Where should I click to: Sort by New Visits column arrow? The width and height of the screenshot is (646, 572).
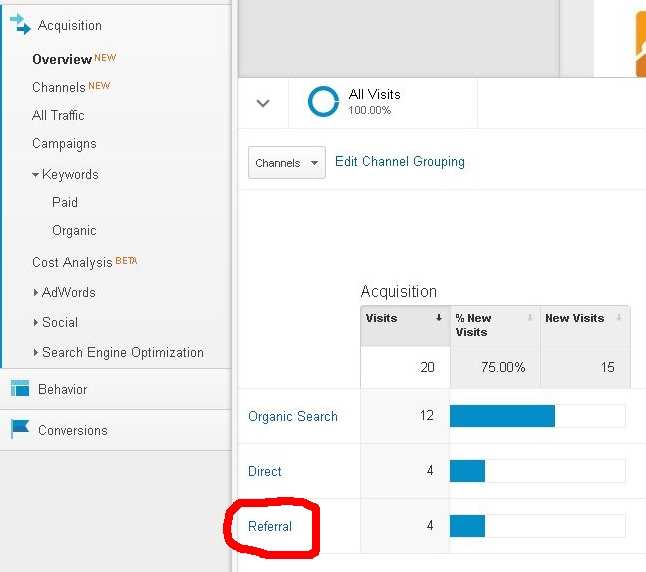pos(619,317)
